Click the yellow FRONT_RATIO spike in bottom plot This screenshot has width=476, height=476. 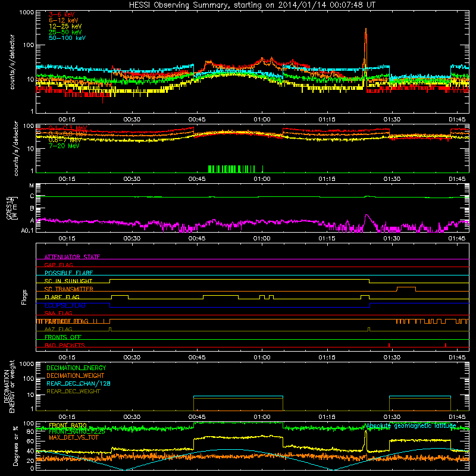tap(365, 440)
